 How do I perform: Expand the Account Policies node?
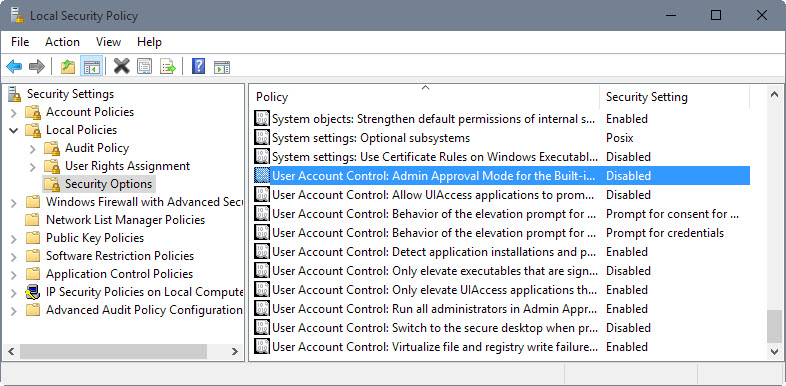14,112
